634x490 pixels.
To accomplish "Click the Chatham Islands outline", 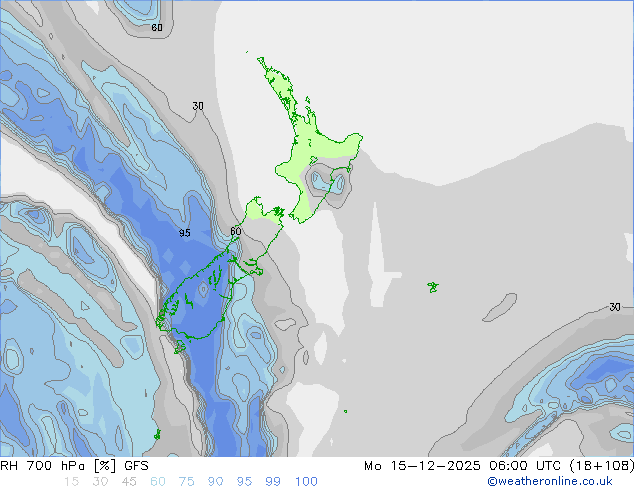I will pyautogui.click(x=433, y=287).
